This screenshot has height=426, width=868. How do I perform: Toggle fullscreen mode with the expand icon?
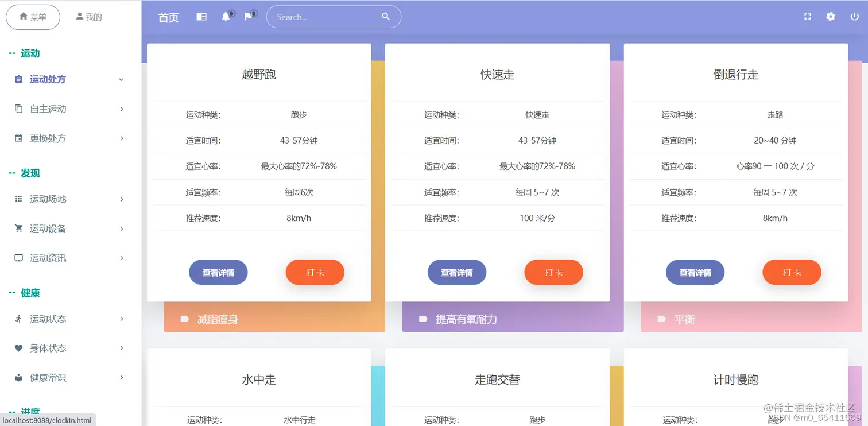tap(807, 17)
